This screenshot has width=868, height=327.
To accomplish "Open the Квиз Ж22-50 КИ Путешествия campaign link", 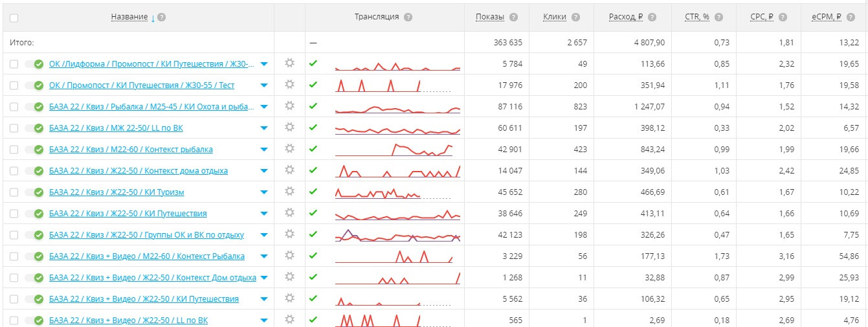I will pyautogui.click(x=128, y=214).
